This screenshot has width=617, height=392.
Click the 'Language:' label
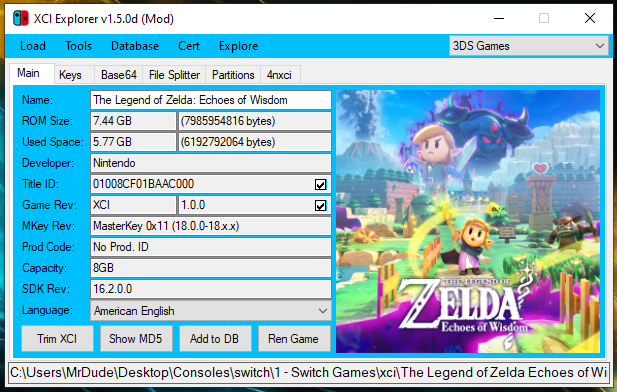[x=47, y=310]
